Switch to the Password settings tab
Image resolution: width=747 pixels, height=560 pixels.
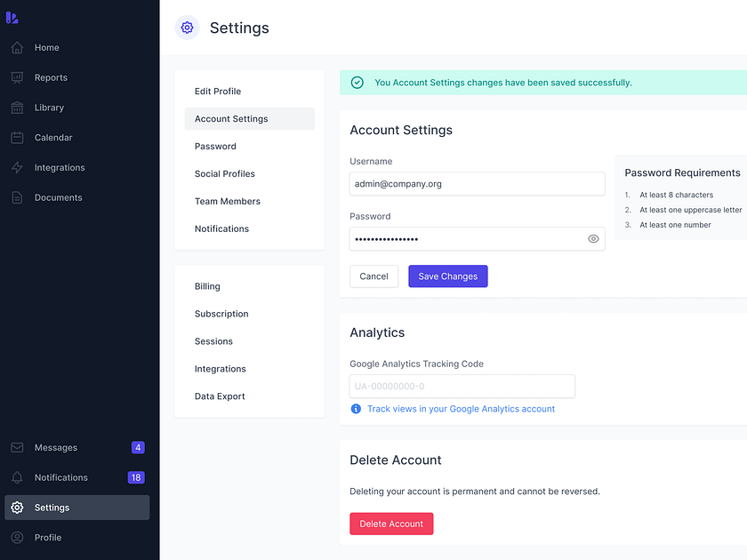(250, 146)
